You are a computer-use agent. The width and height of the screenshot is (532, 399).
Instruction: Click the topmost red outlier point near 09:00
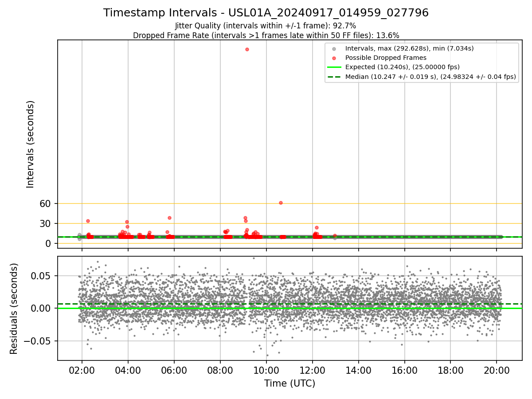coord(247,49)
